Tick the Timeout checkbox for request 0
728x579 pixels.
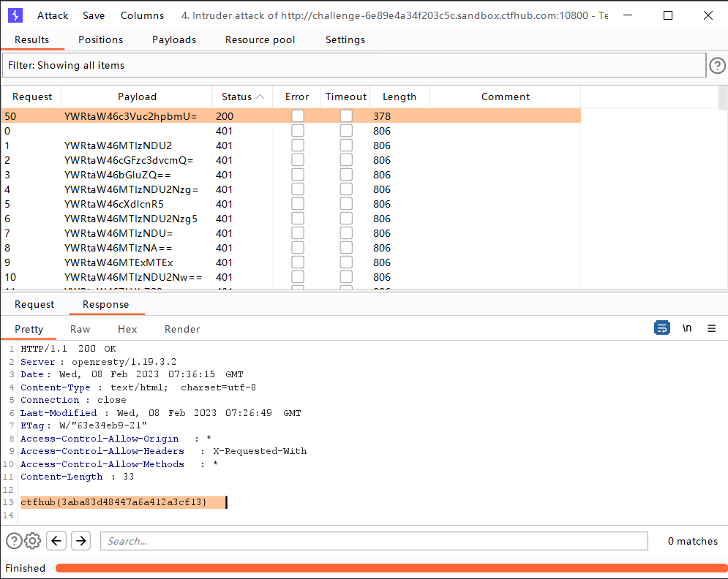pyautogui.click(x=346, y=131)
